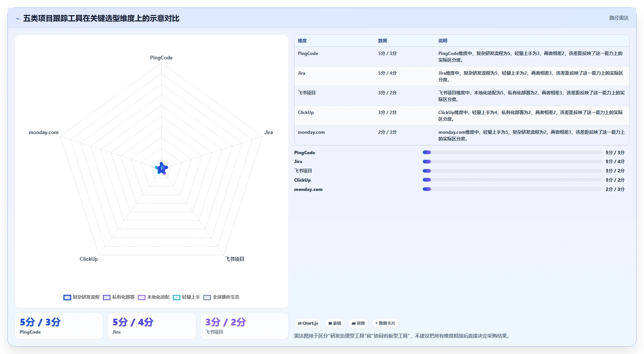This screenshot has height=354, width=644.
Task: Click 5分 / 3分 in the table's PingCode row
Action: [387, 53]
